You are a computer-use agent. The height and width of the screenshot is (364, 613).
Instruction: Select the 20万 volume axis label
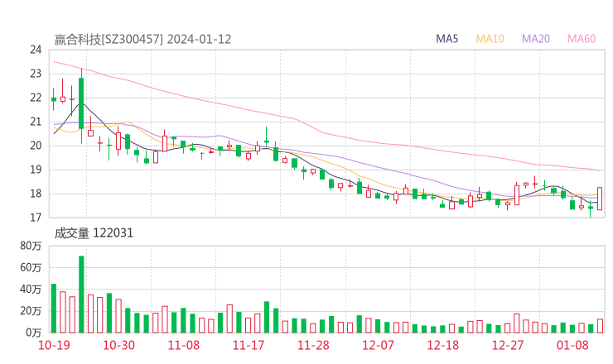(x=31, y=310)
